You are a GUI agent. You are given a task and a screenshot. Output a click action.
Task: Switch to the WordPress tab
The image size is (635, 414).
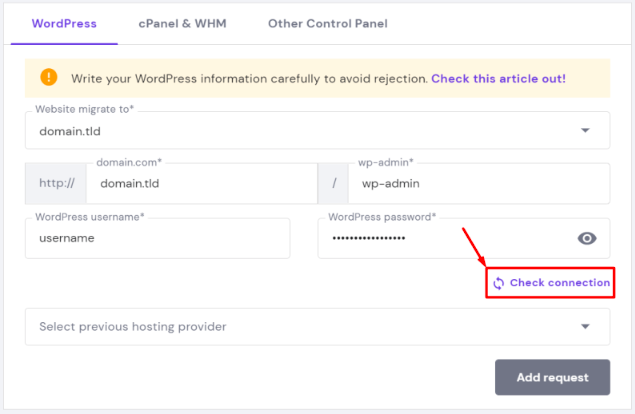click(x=64, y=23)
